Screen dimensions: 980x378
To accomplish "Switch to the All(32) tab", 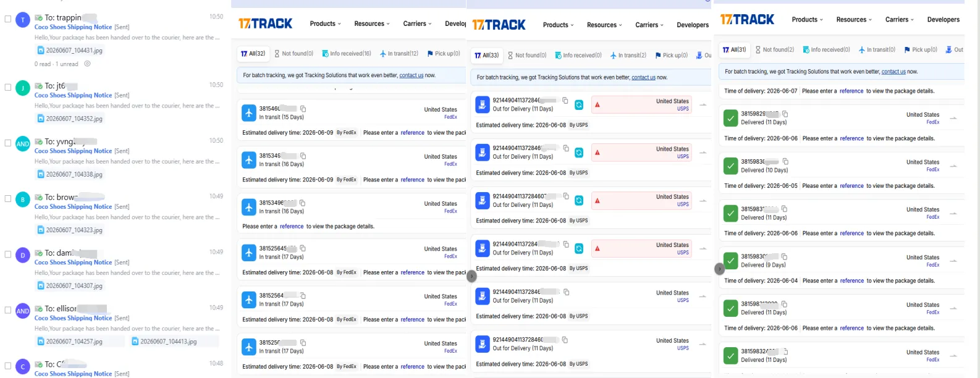I will click(253, 54).
